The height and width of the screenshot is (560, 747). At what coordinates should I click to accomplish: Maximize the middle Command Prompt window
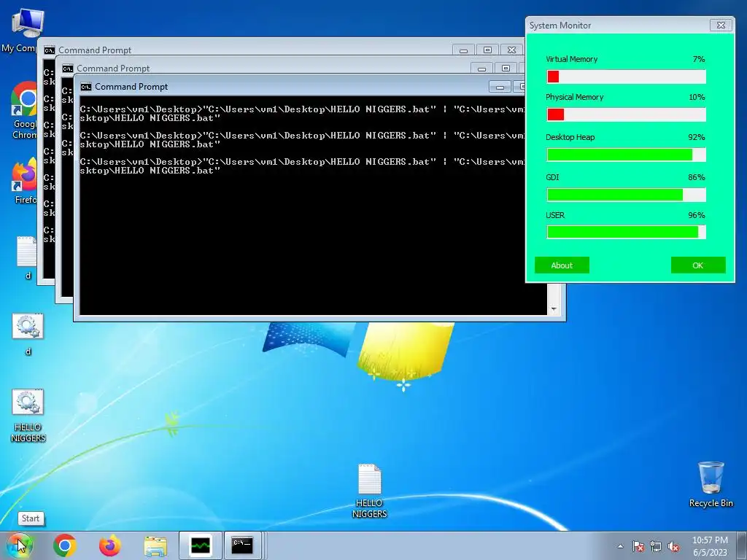pyautogui.click(x=506, y=69)
